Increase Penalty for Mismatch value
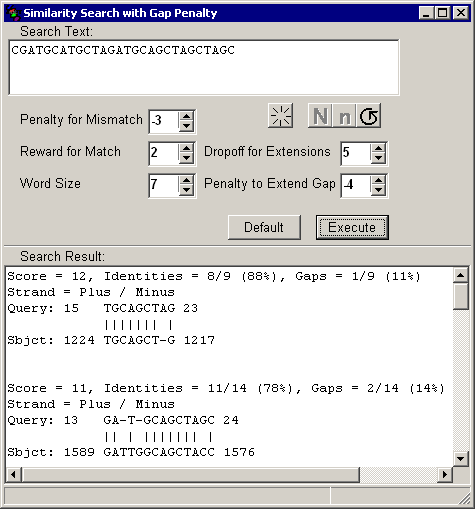This screenshot has height=509, width=475. pyautogui.click(x=186, y=116)
